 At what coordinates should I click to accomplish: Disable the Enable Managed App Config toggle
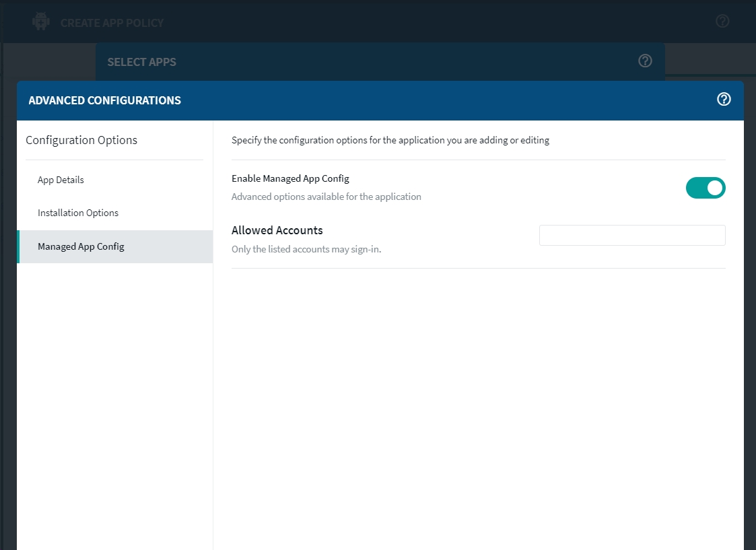(x=705, y=188)
